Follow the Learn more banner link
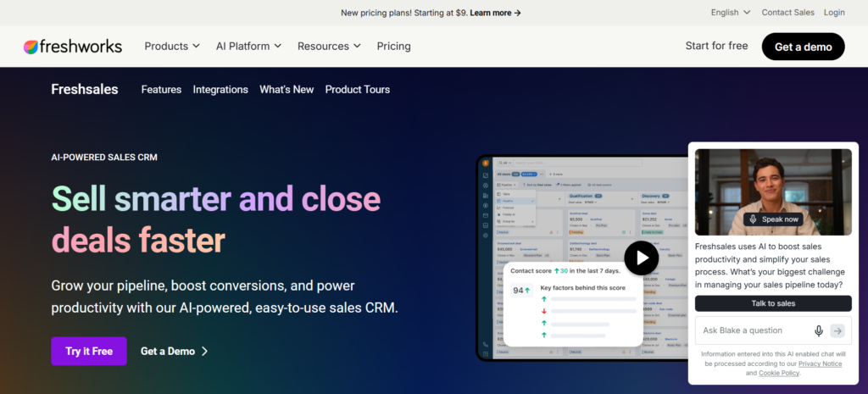 pyautogui.click(x=495, y=12)
